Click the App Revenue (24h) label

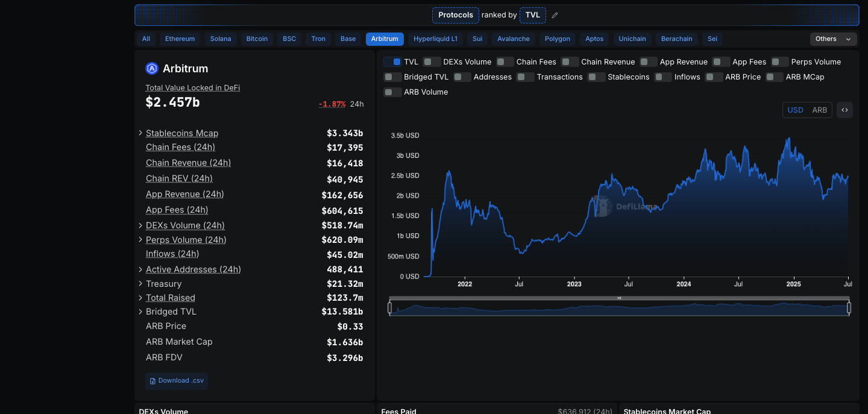click(x=185, y=195)
